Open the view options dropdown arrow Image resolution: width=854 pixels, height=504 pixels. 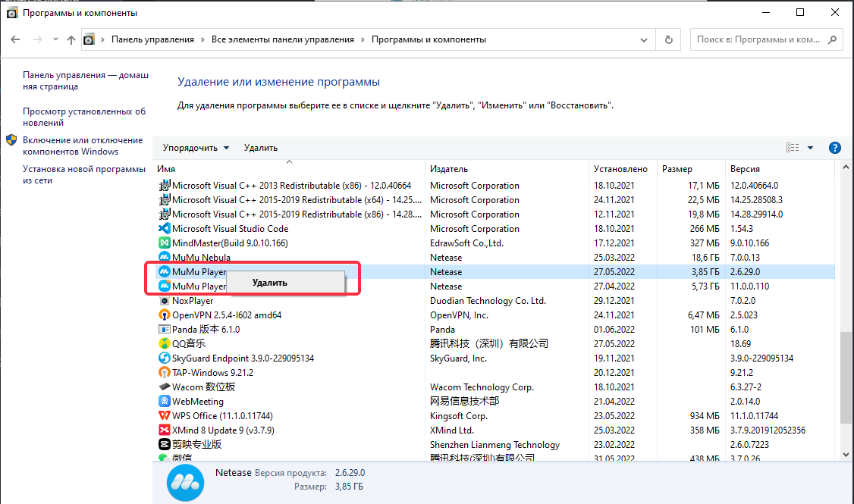[x=811, y=148]
